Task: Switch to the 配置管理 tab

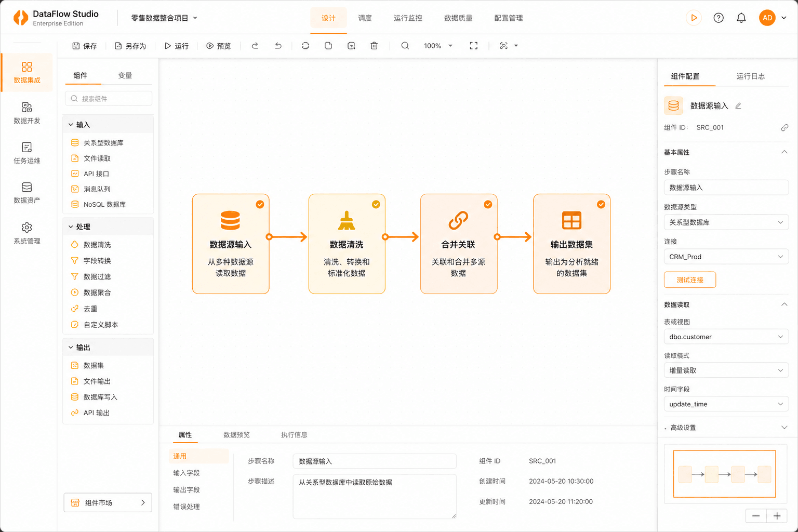Action: tap(509, 18)
